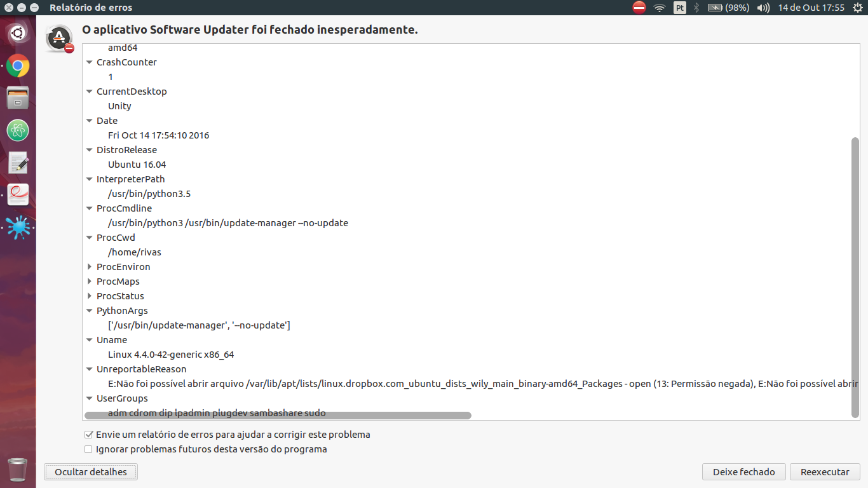Screen dimensions: 868x488
Task: Select the UserGroups value adm cdrom dip
Action: (217, 413)
